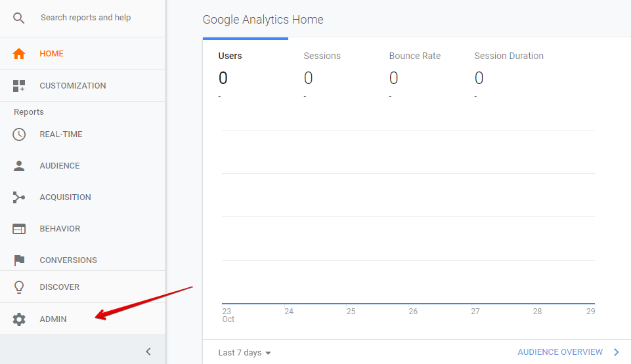Viewport: 631px width, 364px height.
Task: Click the Conversions flag icon
Action: click(19, 260)
